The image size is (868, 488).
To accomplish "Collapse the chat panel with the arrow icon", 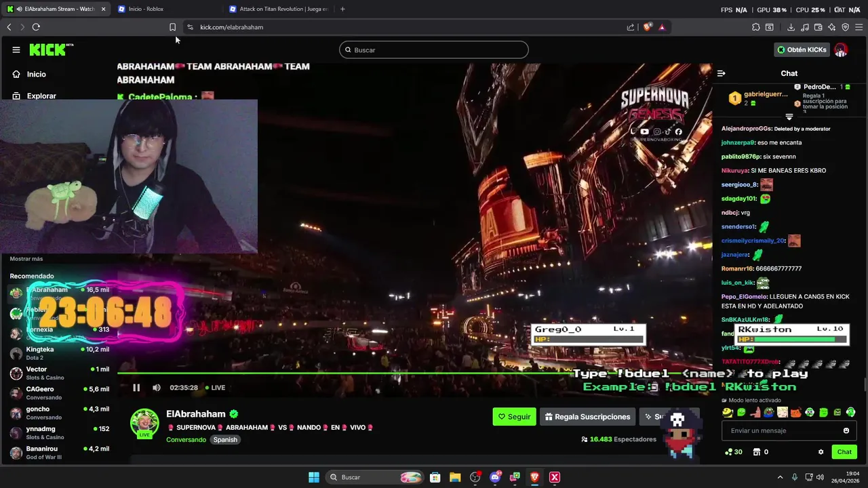I will click(x=722, y=73).
